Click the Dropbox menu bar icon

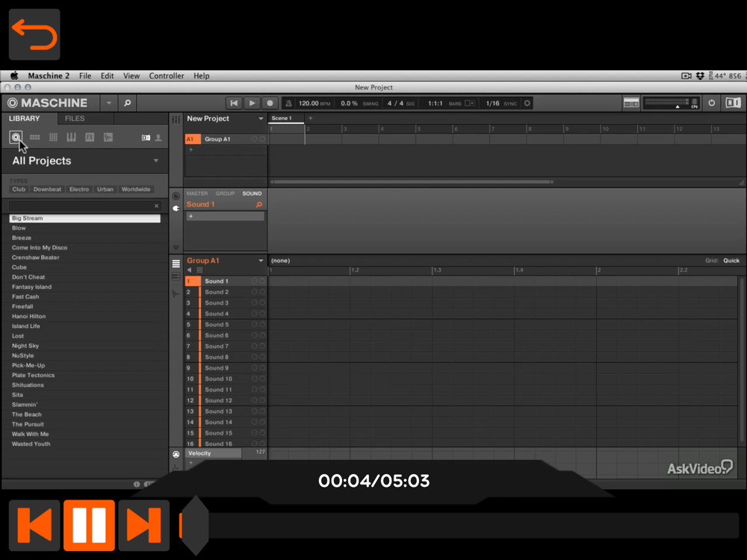pos(700,75)
